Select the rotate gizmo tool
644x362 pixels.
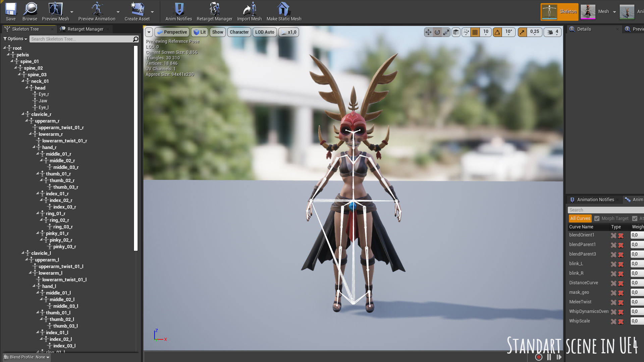[437, 32]
